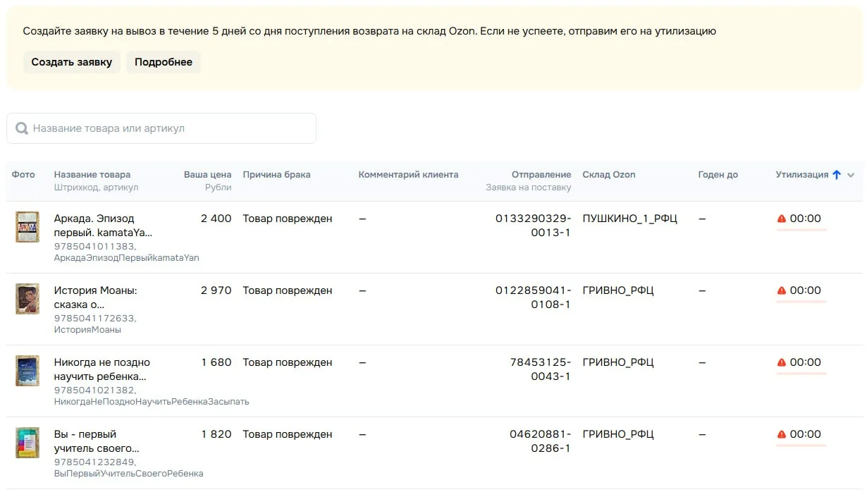Viewport: 867px width, 504px height.
Task: Click price 1 820
Action: click(216, 434)
